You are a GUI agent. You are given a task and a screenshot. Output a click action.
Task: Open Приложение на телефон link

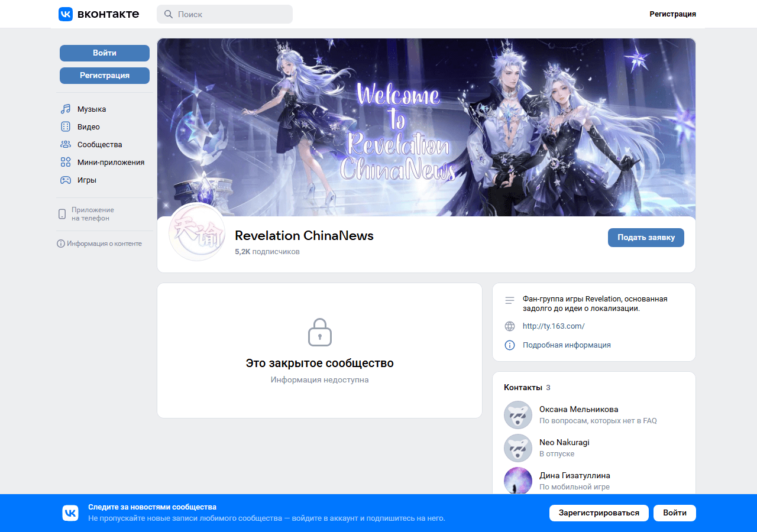(93, 214)
